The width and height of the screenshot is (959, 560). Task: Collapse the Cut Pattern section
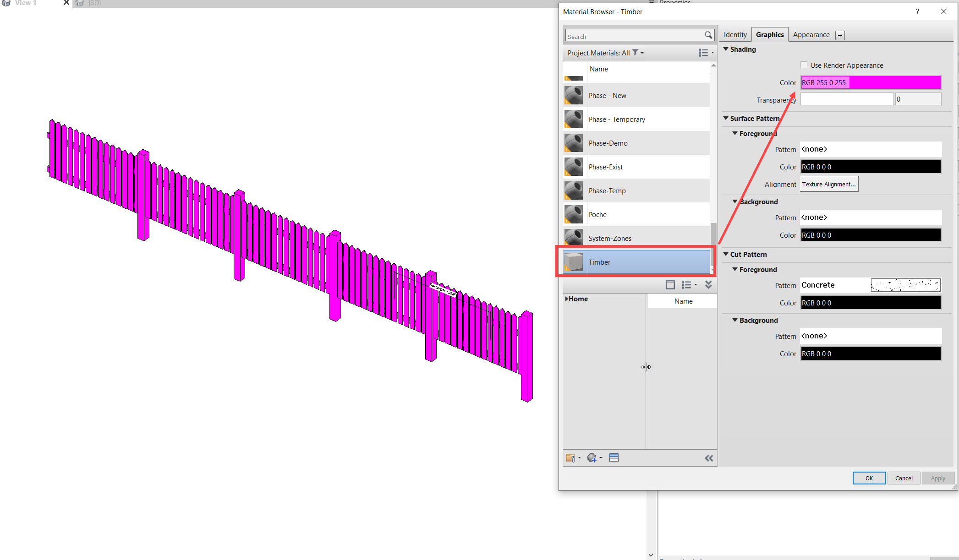(726, 254)
